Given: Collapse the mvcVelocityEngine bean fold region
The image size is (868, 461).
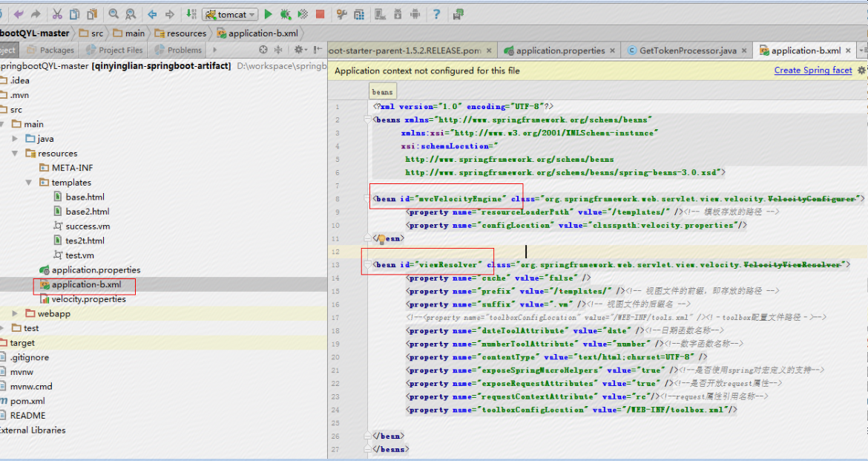Looking at the screenshot, I should click(364, 197).
